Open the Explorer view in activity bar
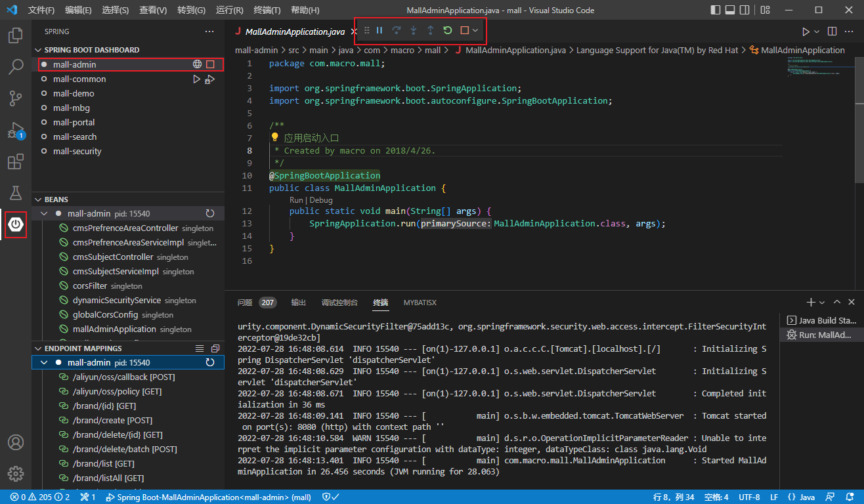The height and width of the screenshot is (504, 864). 16,36
